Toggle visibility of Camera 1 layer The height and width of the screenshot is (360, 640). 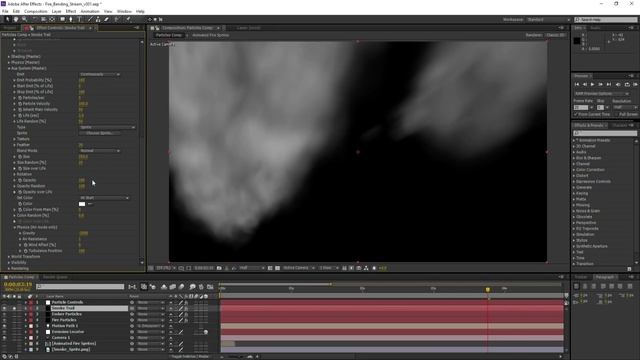pos(4,338)
